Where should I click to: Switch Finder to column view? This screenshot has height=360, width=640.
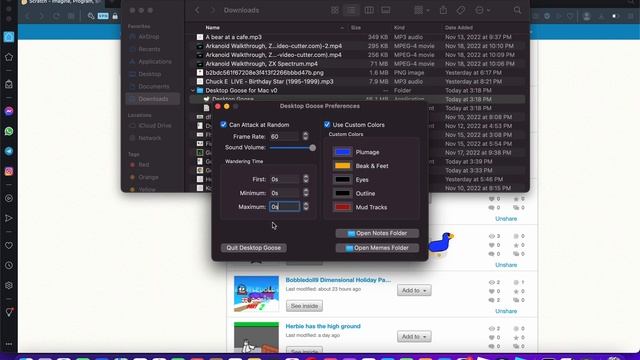[369, 10]
